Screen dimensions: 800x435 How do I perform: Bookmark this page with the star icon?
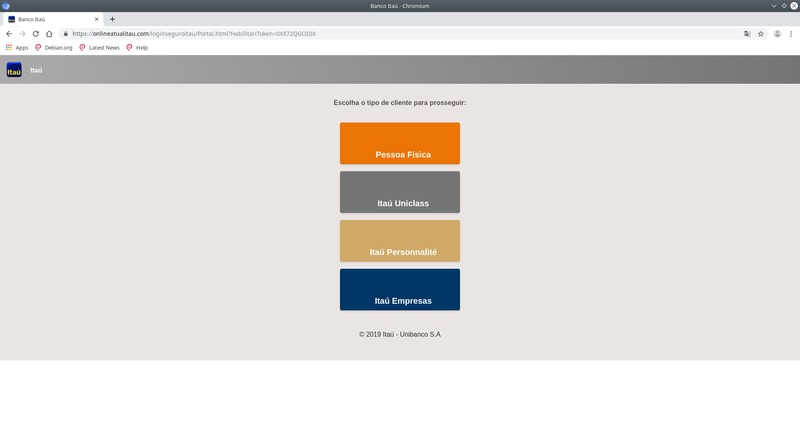coord(761,34)
